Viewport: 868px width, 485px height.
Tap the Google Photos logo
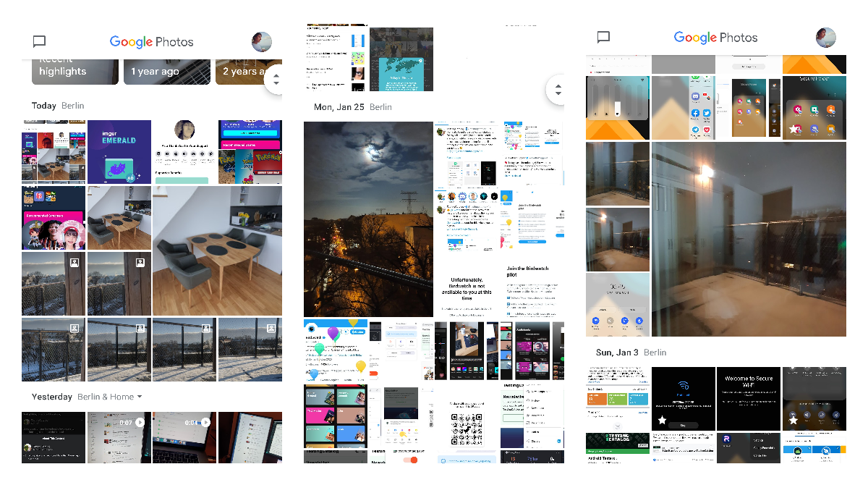click(x=151, y=41)
